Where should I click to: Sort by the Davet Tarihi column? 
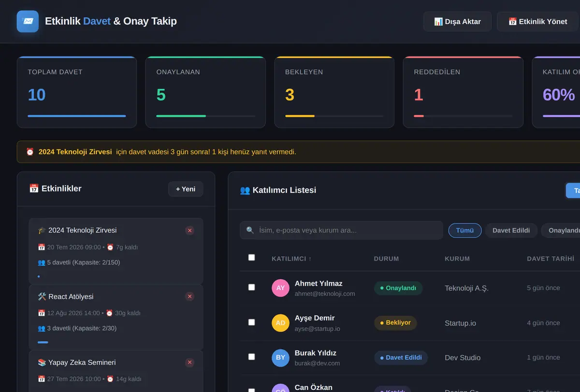coord(551,259)
